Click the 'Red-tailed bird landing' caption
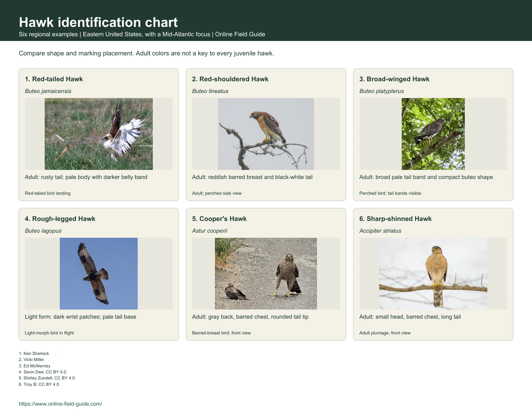The image size is (532, 411). click(x=48, y=193)
